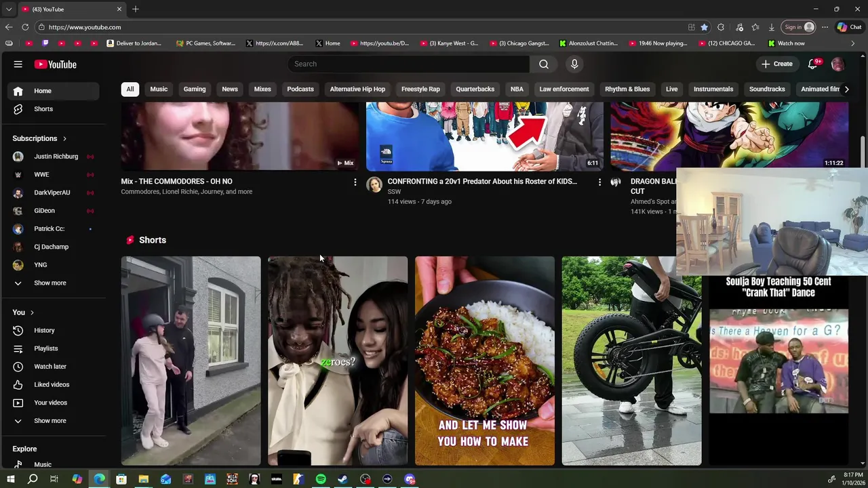The image size is (868, 488).
Task: Open Shorts in the sidebar
Action: point(54,109)
